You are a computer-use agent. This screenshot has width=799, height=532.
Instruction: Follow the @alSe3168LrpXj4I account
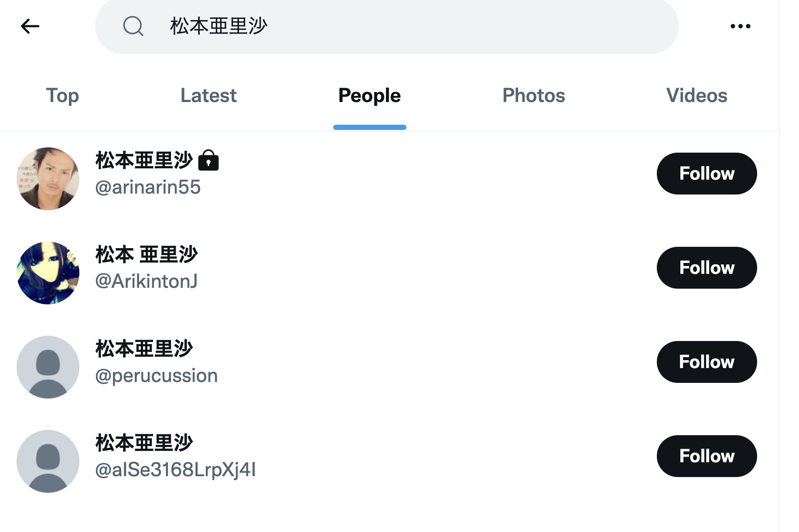[x=707, y=456]
